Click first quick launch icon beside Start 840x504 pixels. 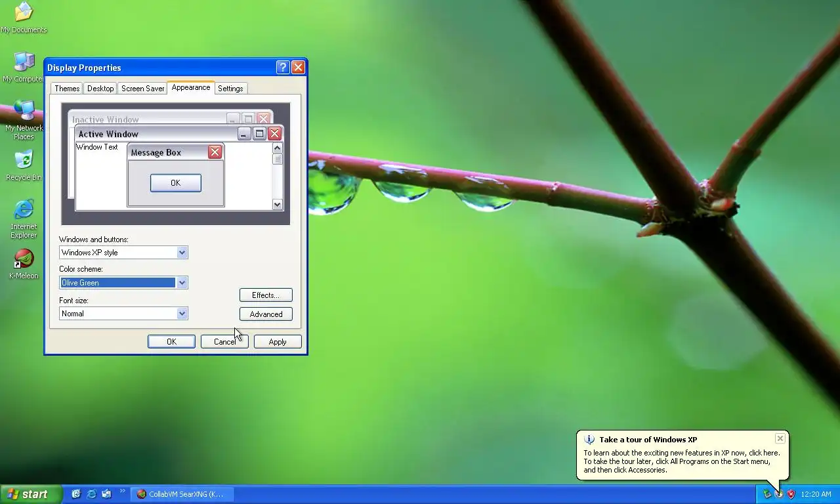76,494
